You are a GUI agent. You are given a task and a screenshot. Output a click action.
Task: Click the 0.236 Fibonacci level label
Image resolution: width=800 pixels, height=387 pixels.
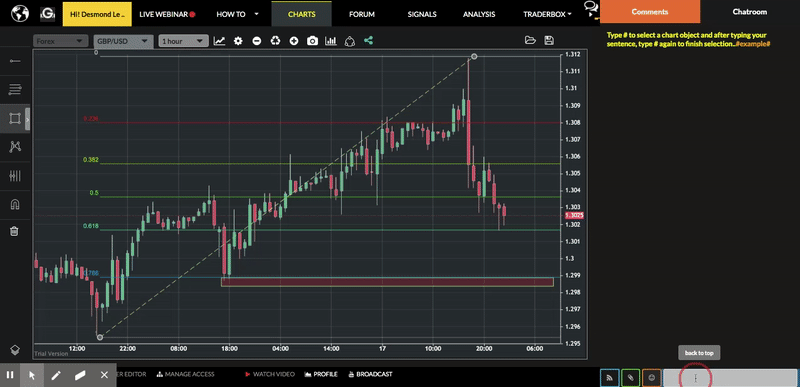pos(91,119)
